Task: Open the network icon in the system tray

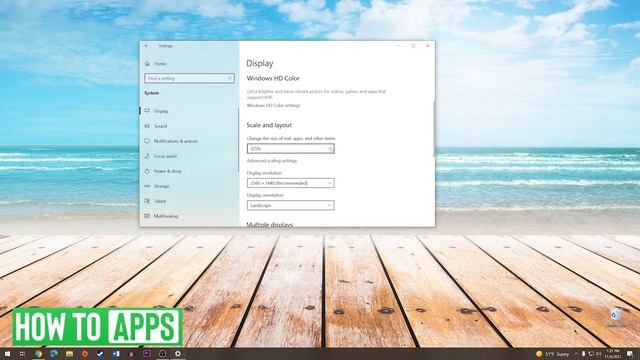Action: coord(591,354)
